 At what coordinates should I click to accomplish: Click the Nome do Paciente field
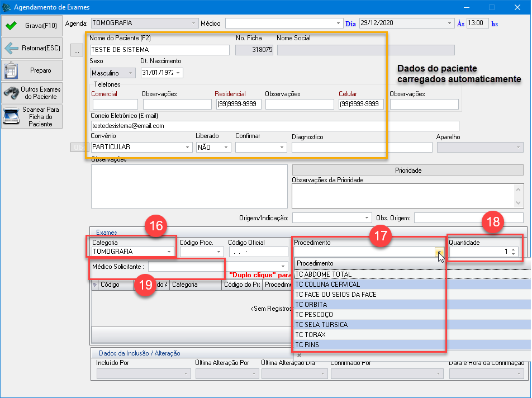160,50
